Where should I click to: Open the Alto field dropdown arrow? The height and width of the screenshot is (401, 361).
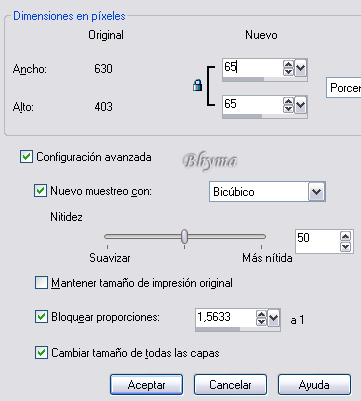tap(300, 105)
